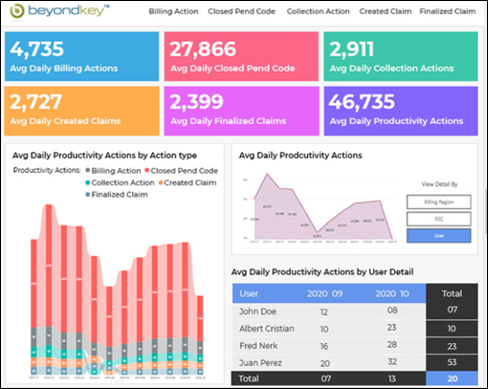Select the Avg Daily Created Claims card

tap(82, 111)
